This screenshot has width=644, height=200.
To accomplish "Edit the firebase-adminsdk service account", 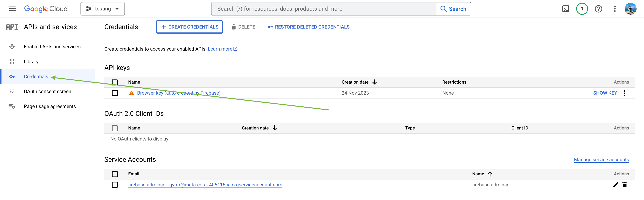I will 615,185.
